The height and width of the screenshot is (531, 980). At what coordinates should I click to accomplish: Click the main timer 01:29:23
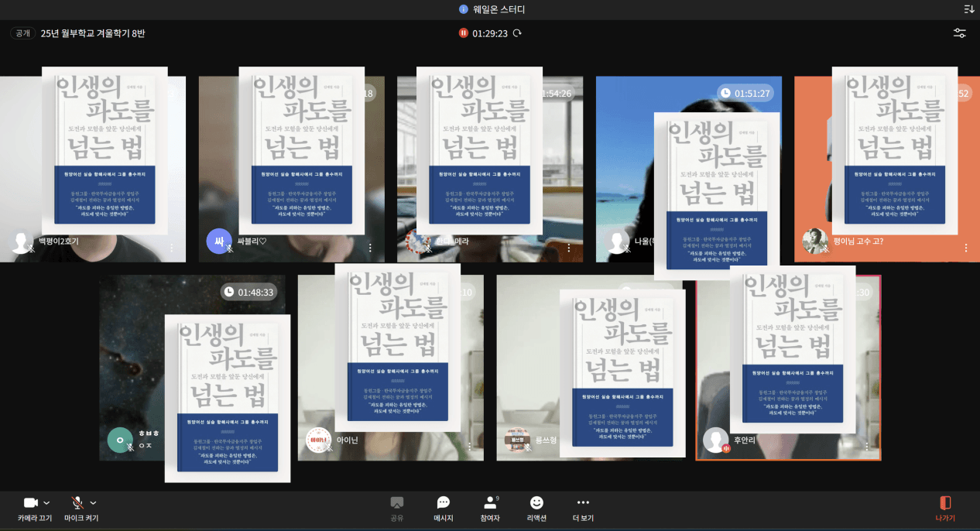pyautogui.click(x=490, y=33)
